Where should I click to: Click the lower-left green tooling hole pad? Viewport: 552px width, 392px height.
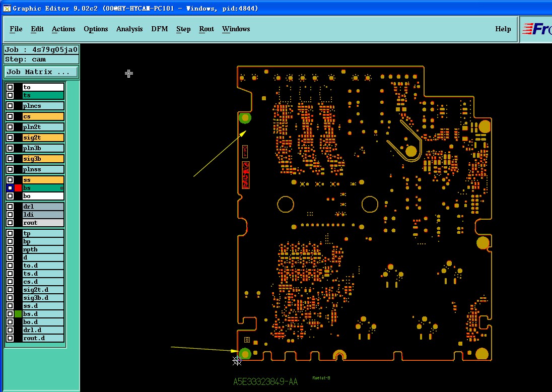(245, 354)
